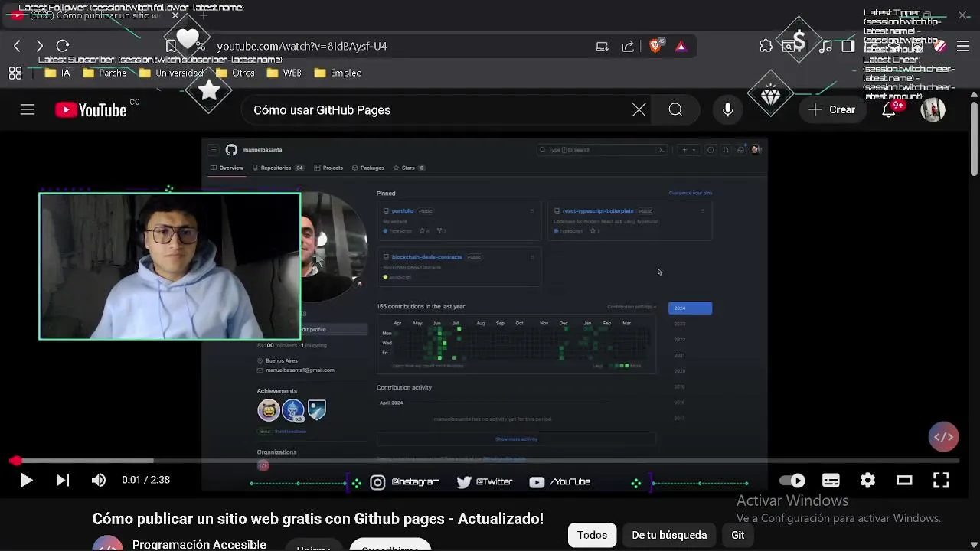Open Brave Rewards triangle icon
Image resolution: width=980 pixels, height=551 pixels.
click(x=681, y=47)
